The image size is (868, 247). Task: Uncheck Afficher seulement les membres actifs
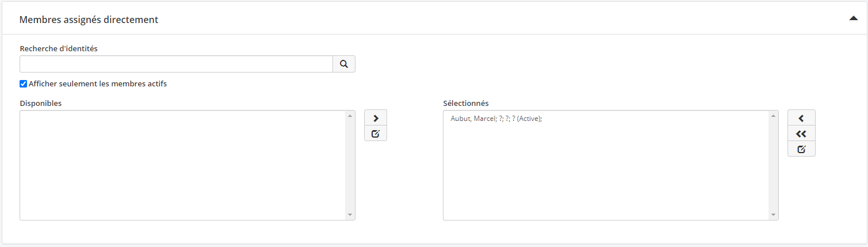pos(24,84)
